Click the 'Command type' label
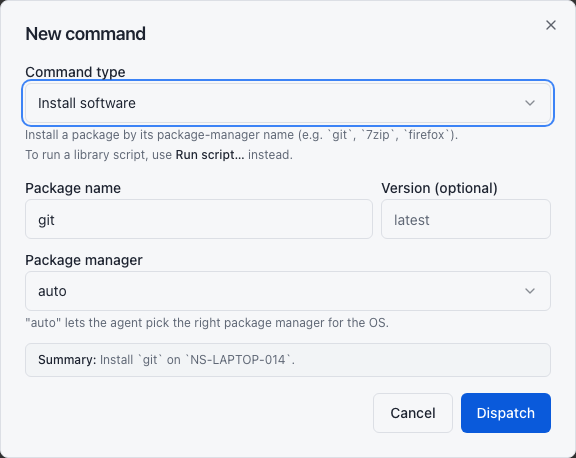Image resolution: width=576 pixels, height=458 pixels. 75,72
